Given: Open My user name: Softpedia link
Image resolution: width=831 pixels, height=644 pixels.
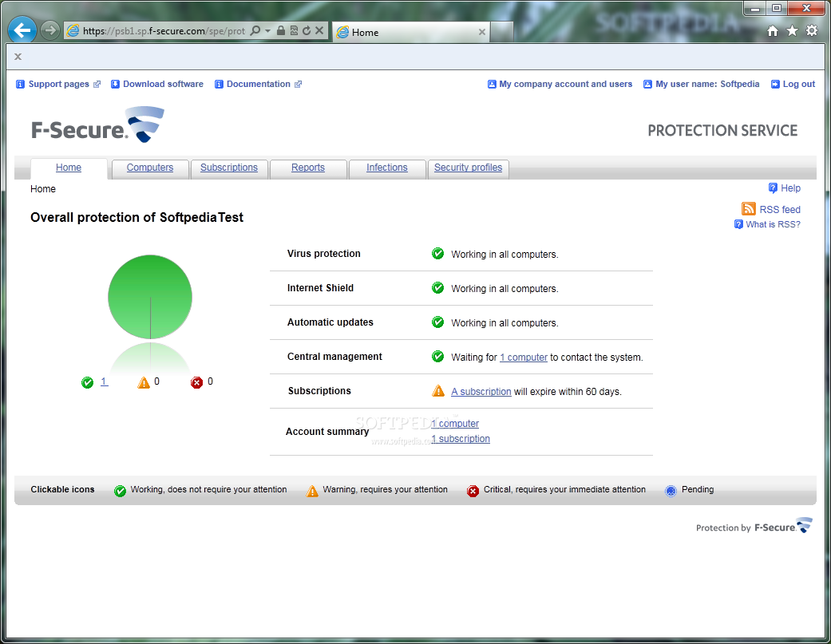Looking at the screenshot, I should coord(707,85).
